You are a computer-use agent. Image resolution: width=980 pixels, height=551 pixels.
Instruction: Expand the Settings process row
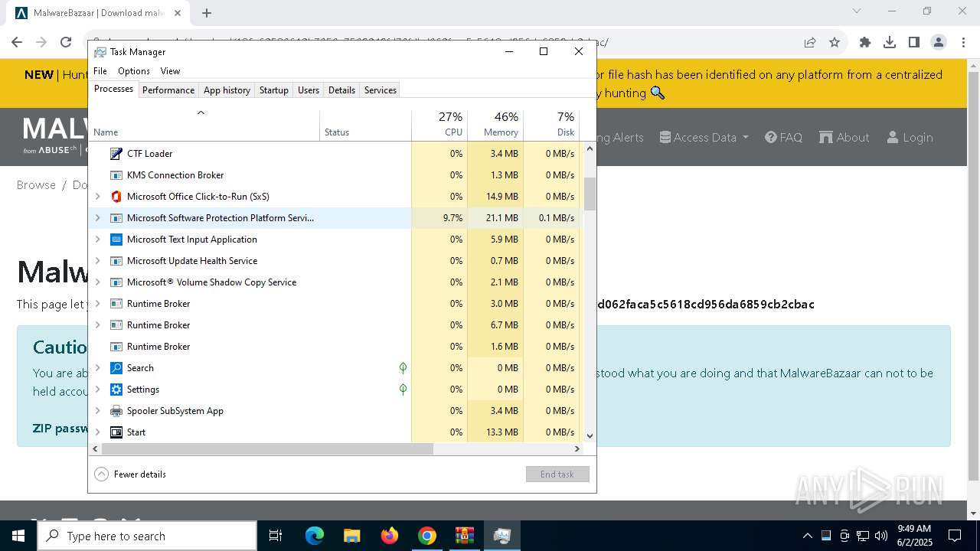(97, 390)
